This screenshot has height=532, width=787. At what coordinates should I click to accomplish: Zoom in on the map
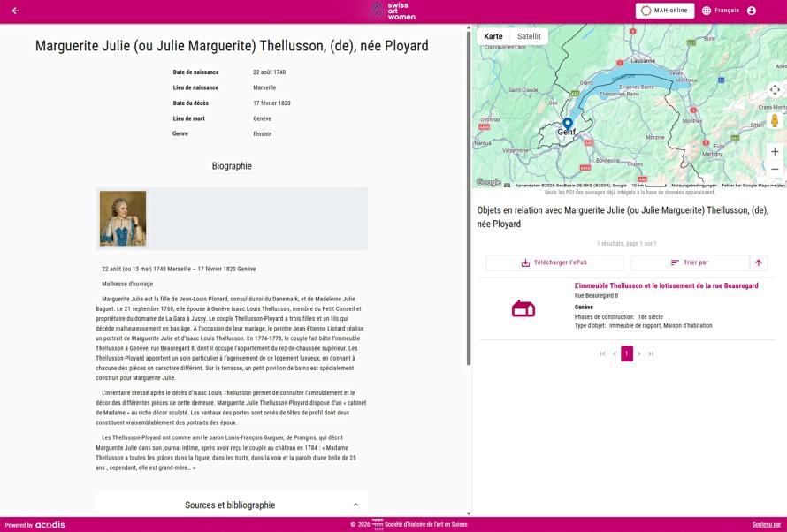775,151
